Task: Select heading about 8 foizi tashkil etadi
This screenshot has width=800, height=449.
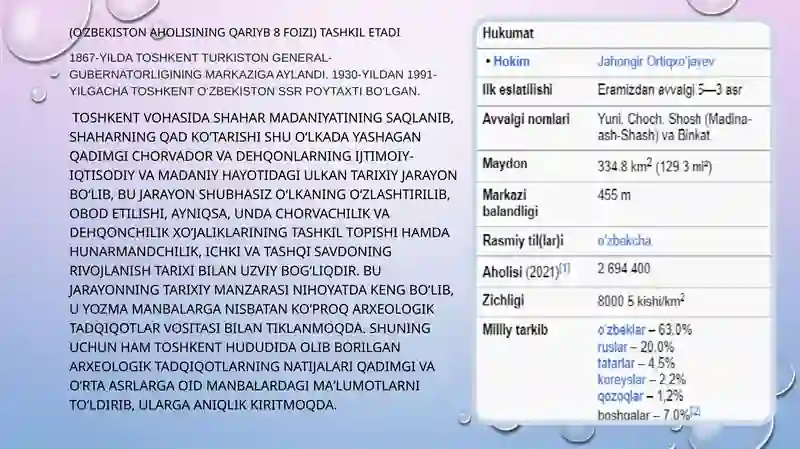Action: [x=235, y=33]
